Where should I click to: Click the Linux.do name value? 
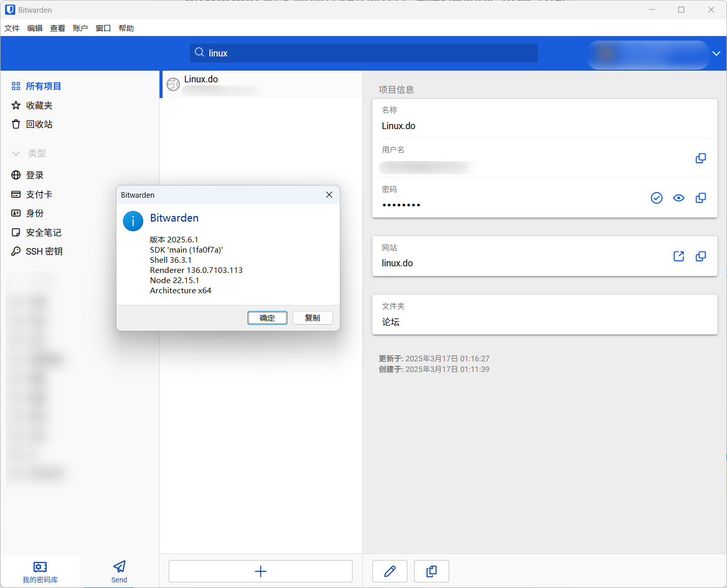pos(398,126)
